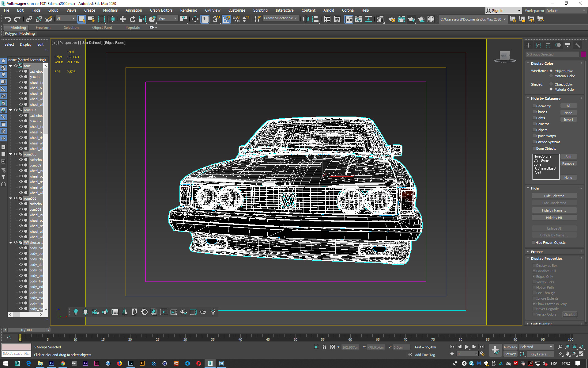Click the MAXScript mini listener field
588x368 pixels.
(16, 354)
